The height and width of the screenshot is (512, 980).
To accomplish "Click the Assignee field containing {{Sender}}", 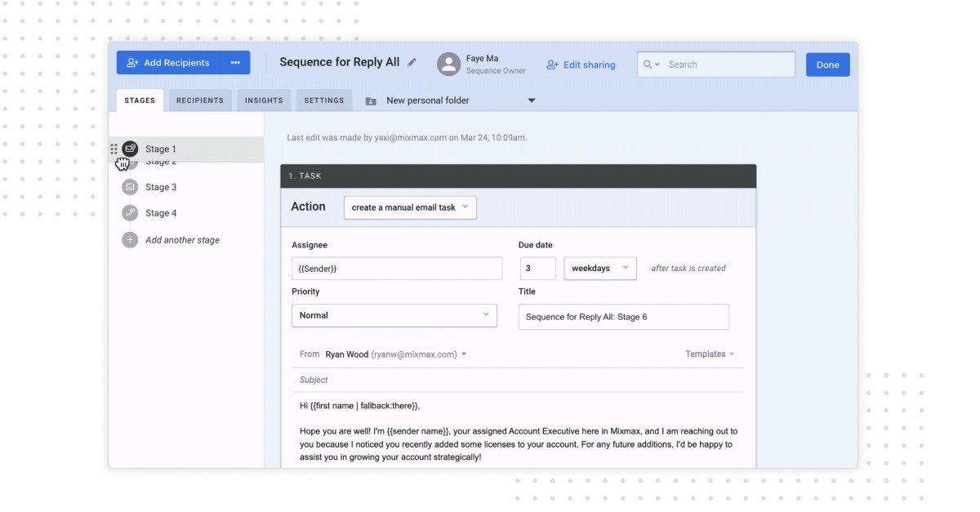I will pos(397,268).
